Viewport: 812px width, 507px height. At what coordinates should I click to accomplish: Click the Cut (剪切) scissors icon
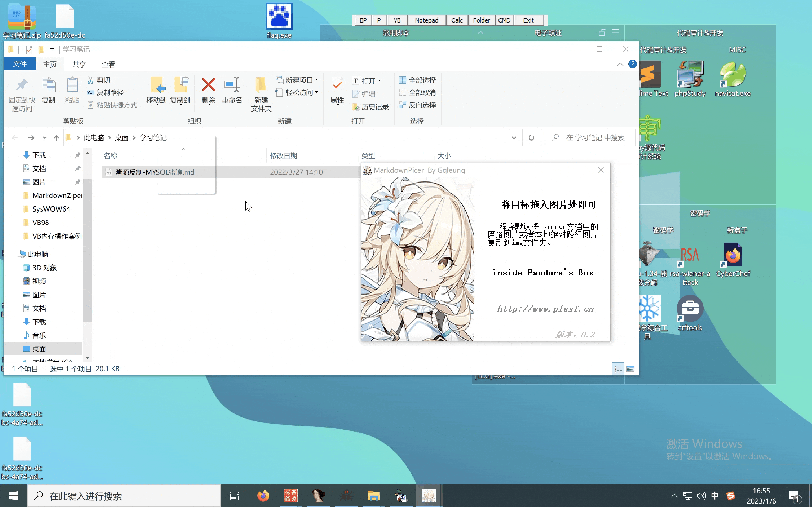[90, 80]
